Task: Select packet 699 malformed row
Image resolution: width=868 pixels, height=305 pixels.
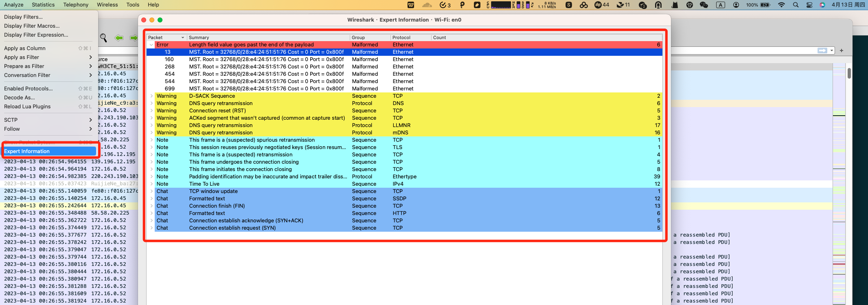Action: [x=404, y=89]
